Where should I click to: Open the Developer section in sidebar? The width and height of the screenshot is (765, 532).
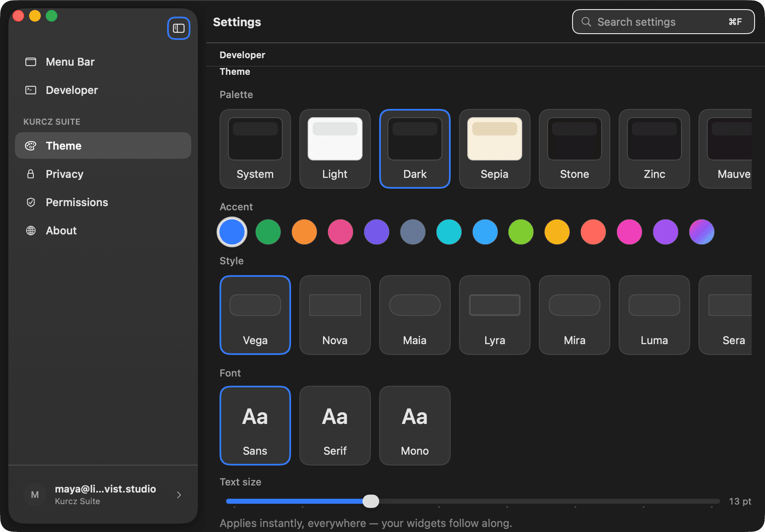103,90
